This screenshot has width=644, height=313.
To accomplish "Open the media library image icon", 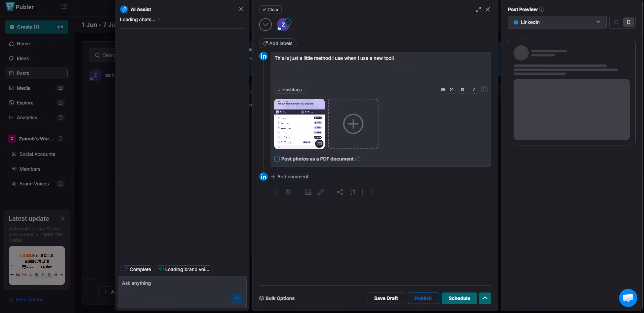I will coord(308,192).
